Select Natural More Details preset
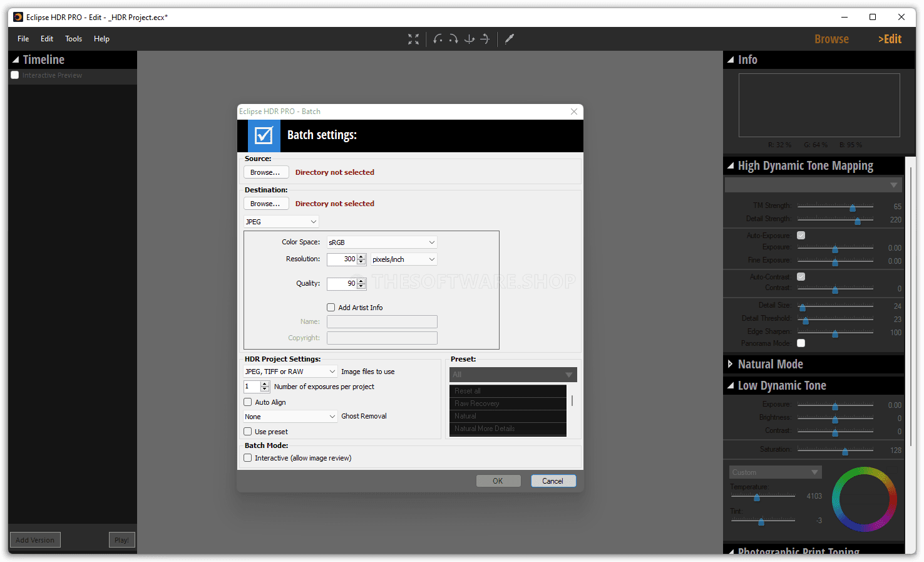The height and width of the screenshot is (562, 924). coord(508,429)
